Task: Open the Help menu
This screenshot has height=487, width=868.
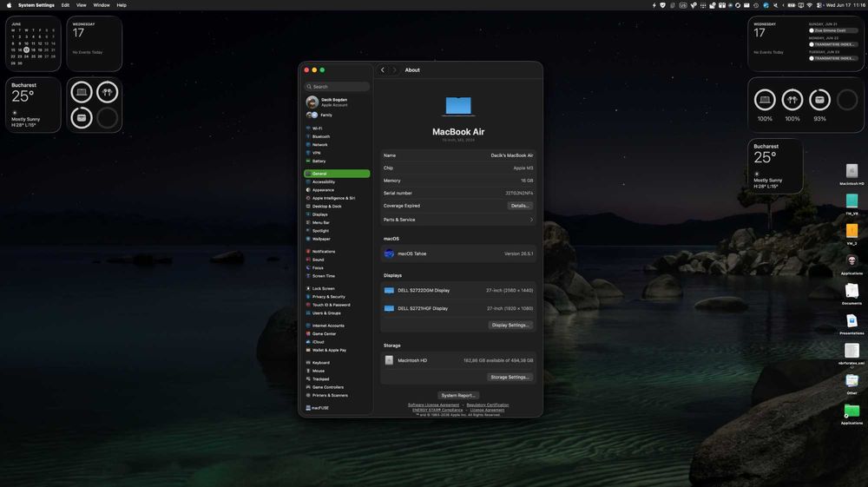Action: coord(122,5)
